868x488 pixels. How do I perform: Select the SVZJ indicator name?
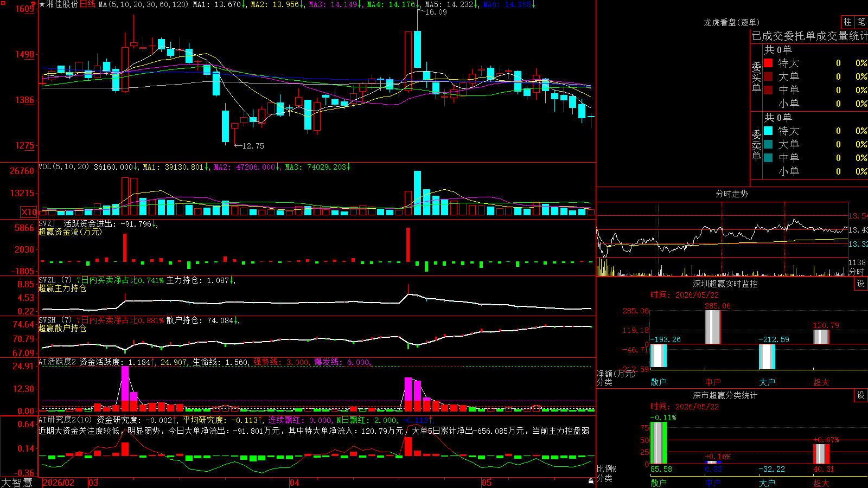[47, 223]
